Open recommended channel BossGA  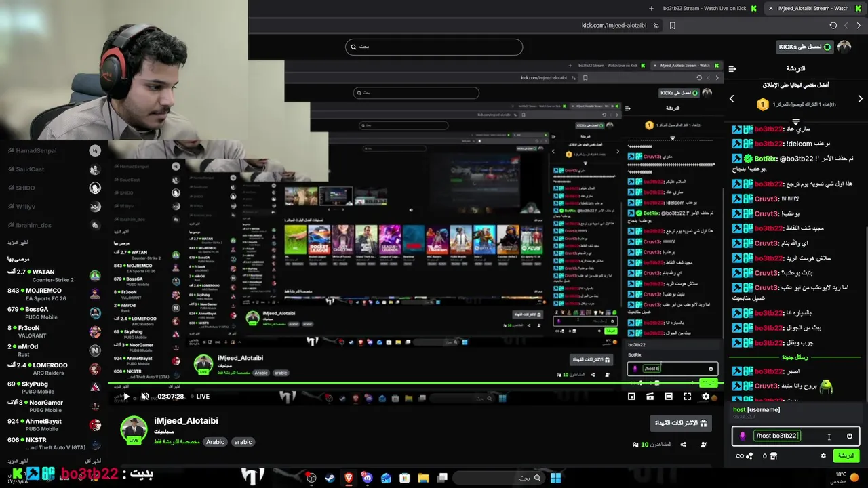tap(54, 313)
